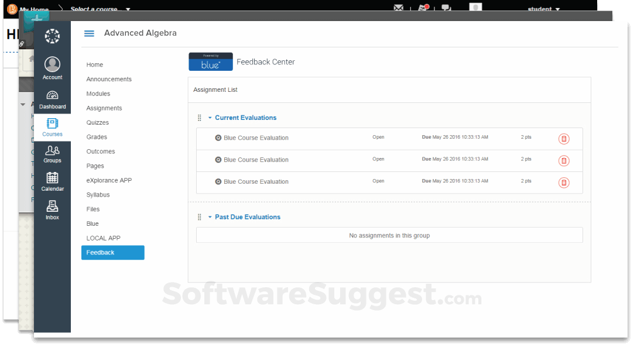Click the Courses icon on the left rail
This screenshot has width=644, height=351.
[52, 125]
